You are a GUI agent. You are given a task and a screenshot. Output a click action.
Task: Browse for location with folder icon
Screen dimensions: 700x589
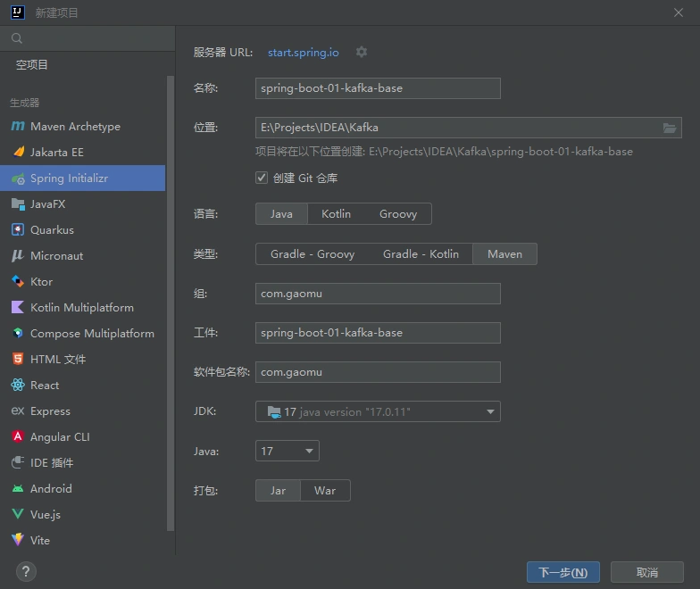point(670,128)
